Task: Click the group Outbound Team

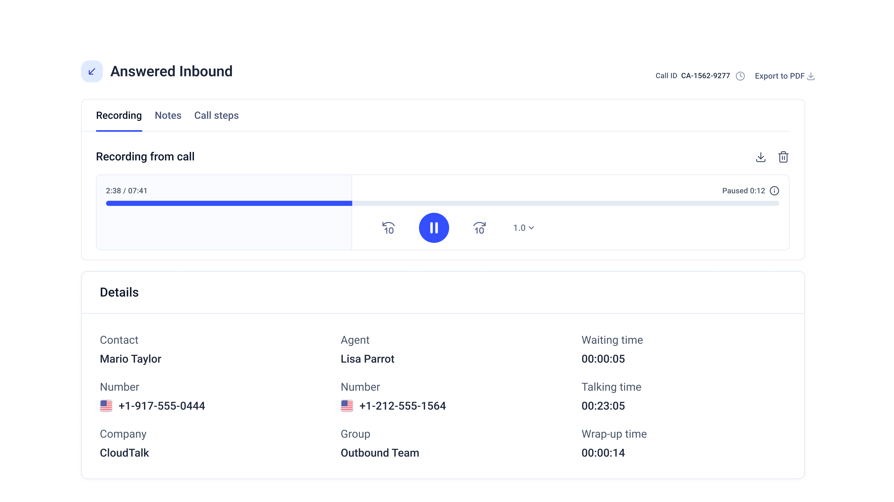Action: click(380, 453)
